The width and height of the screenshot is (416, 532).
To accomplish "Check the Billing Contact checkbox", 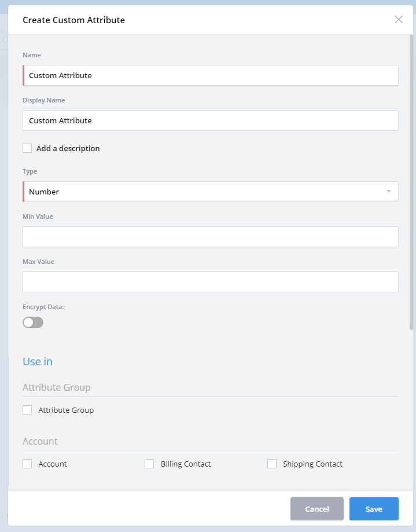I will [x=149, y=464].
